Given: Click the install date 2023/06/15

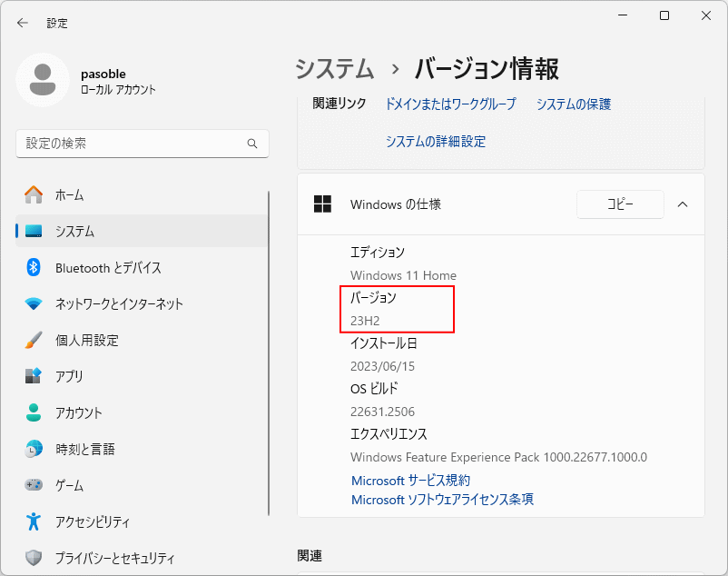Looking at the screenshot, I should click(382, 366).
